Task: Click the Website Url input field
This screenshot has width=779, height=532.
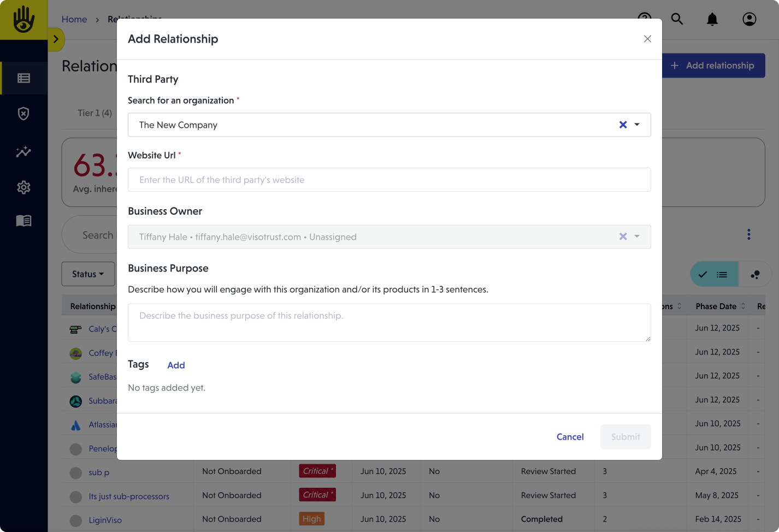Action: pyautogui.click(x=389, y=180)
